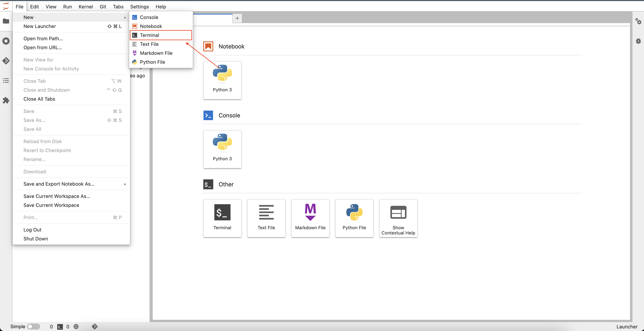
Task: Toggle the Simple mode switch
Action: tap(34, 326)
